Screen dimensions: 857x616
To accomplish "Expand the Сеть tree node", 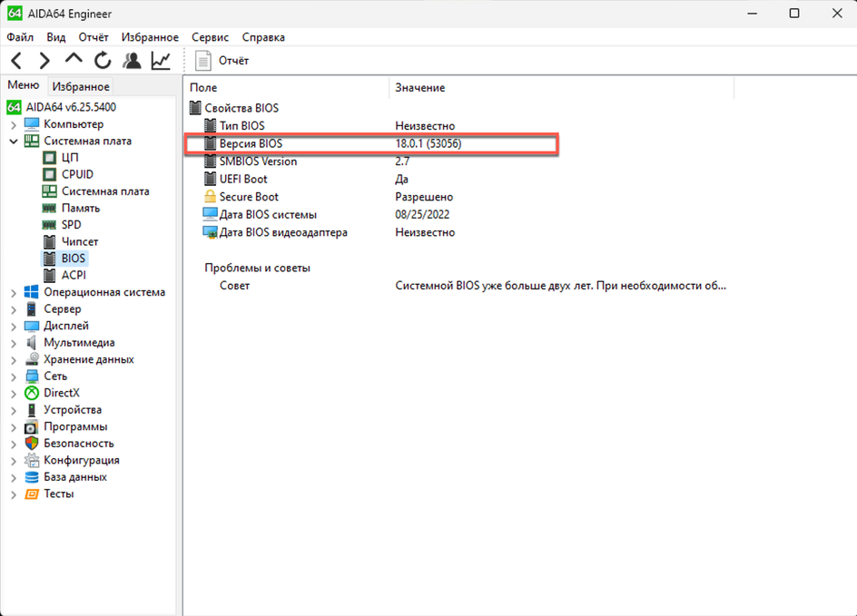I will coord(14,376).
